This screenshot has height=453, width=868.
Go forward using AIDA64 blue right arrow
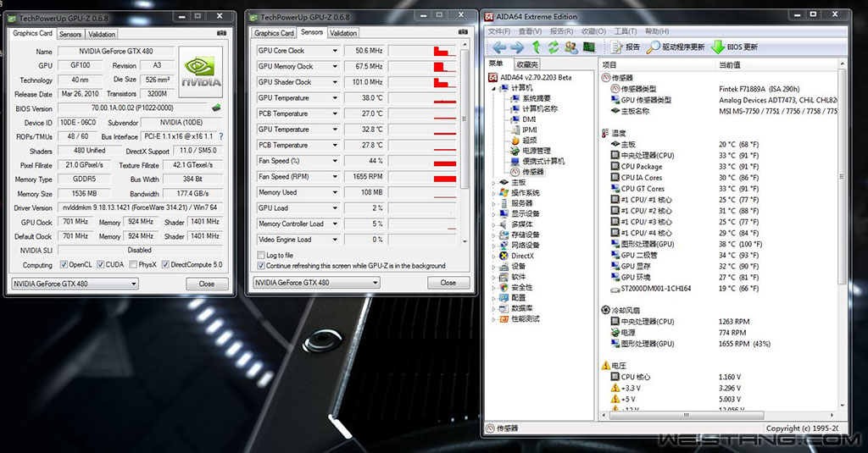517,47
